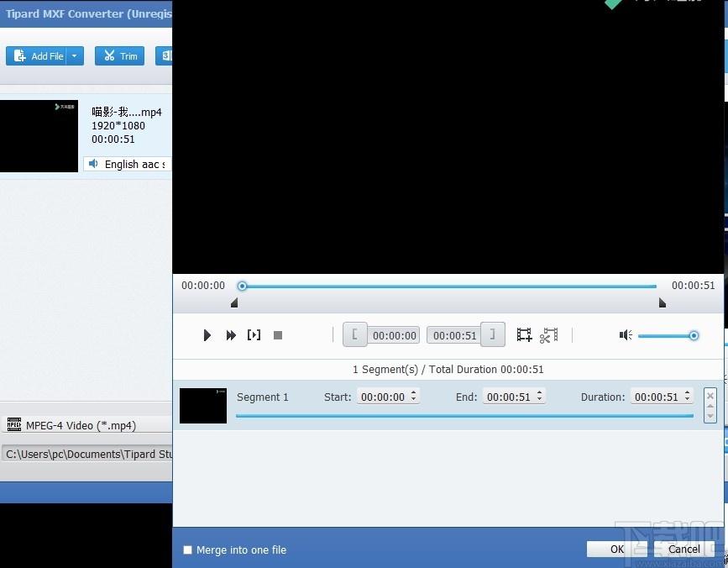
Task: Click the '00:00:51' duration under the file name
Action: click(113, 139)
